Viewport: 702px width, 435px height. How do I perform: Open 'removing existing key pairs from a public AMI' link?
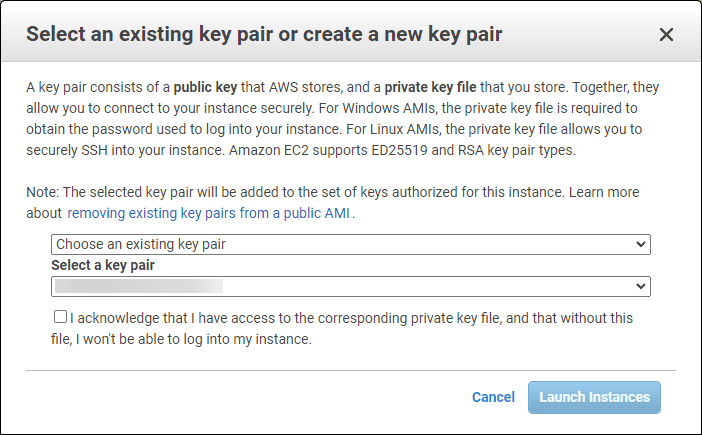210,213
